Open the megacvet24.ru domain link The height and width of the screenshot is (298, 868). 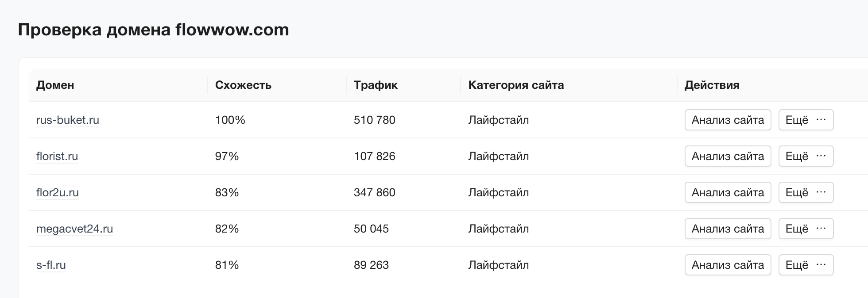click(74, 229)
